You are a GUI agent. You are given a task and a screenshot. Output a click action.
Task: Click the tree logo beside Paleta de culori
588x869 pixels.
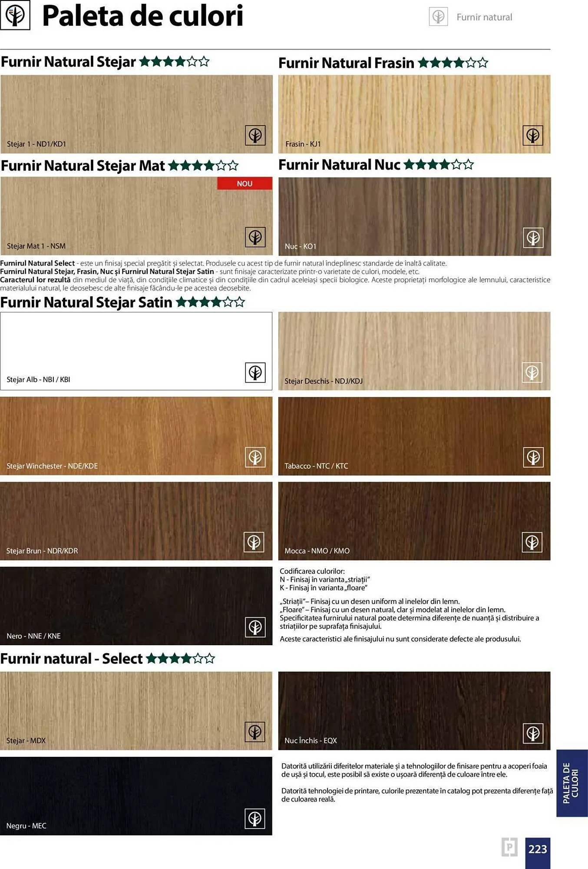tap(15, 15)
